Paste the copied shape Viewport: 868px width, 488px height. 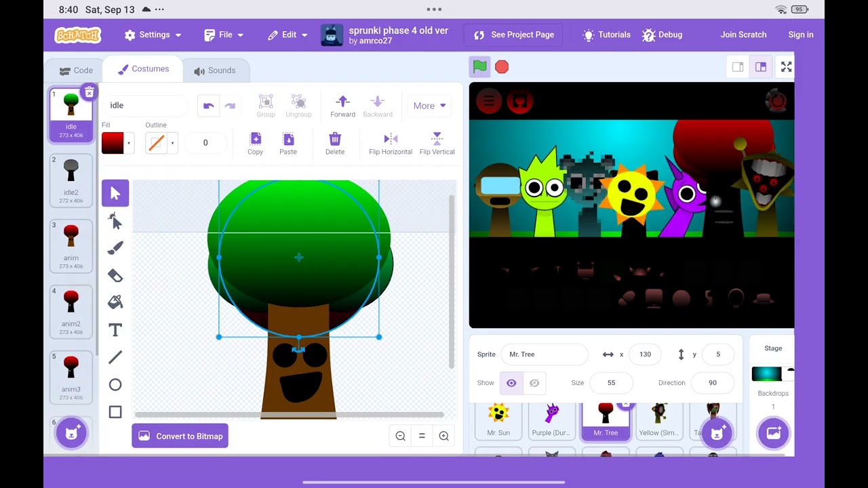pos(288,143)
